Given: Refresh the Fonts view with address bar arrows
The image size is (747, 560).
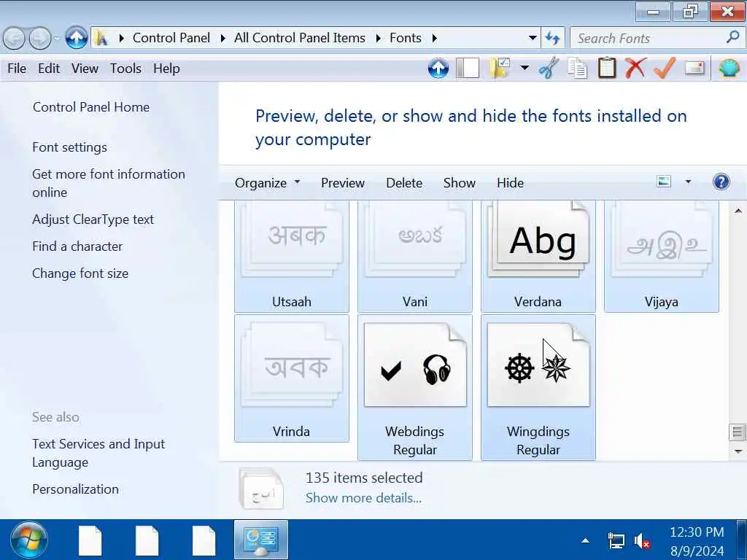Looking at the screenshot, I should [553, 38].
